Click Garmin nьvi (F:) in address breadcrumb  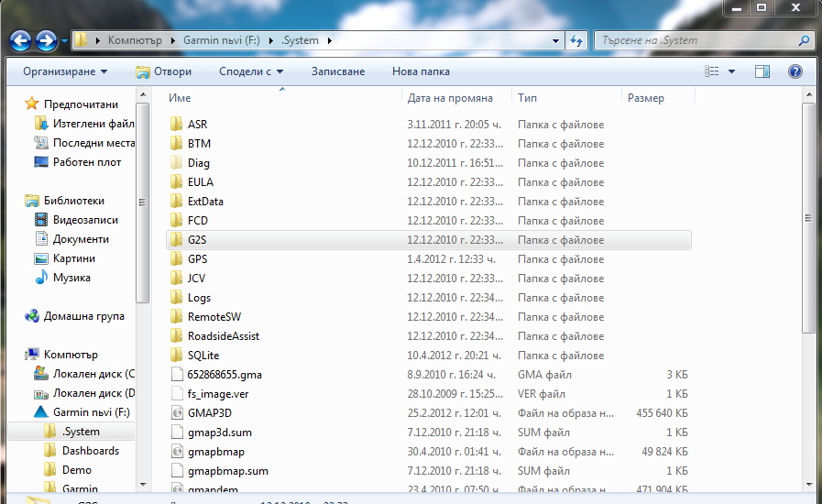(x=222, y=40)
